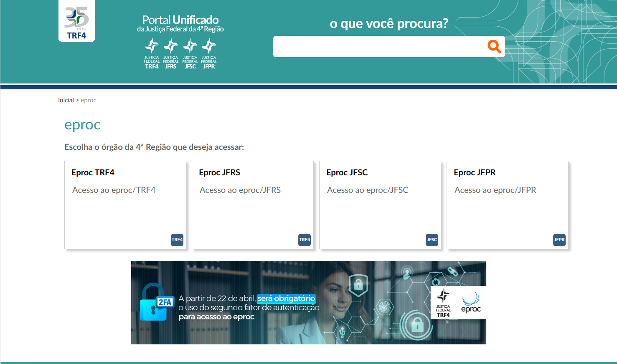Click 'Acesso ao eproc/TRF4' description text
This screenshot has width=617, height=364.
pos(114,190)
